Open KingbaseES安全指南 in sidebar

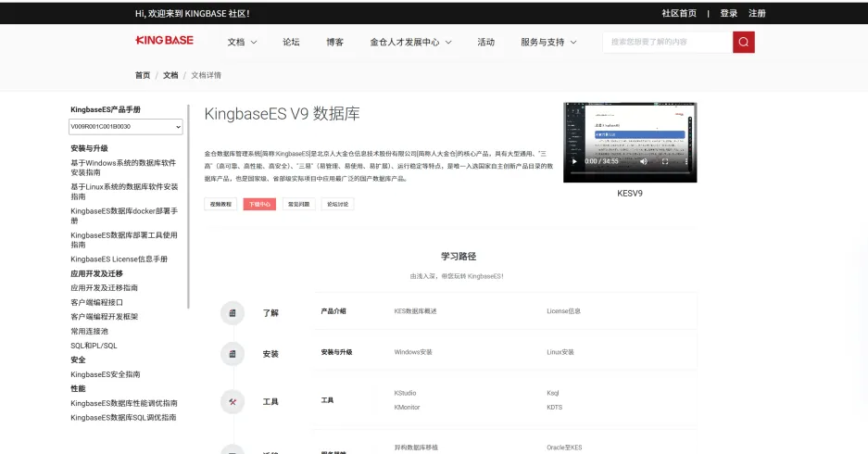point(106,374)
